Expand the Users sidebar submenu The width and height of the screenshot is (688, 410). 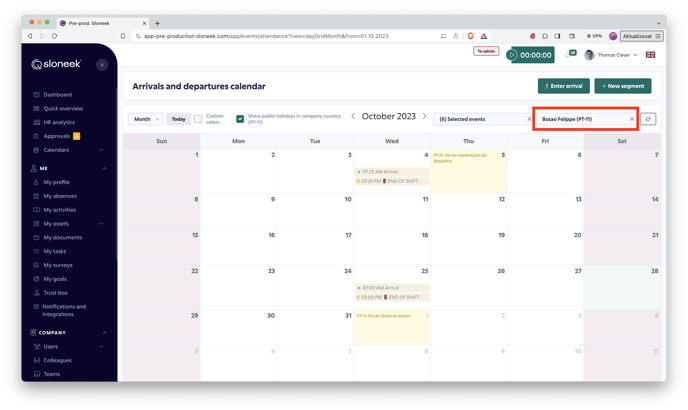(x=101, y=347)
